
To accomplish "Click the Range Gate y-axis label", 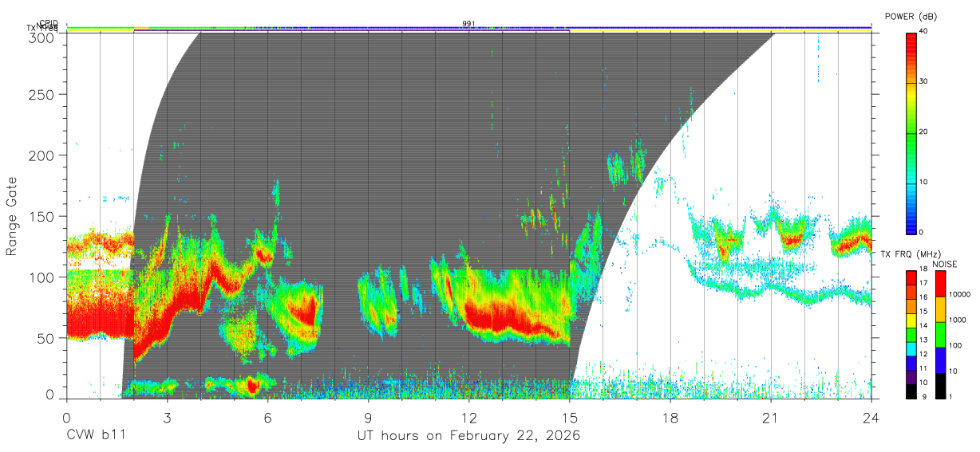I will 12,216.
